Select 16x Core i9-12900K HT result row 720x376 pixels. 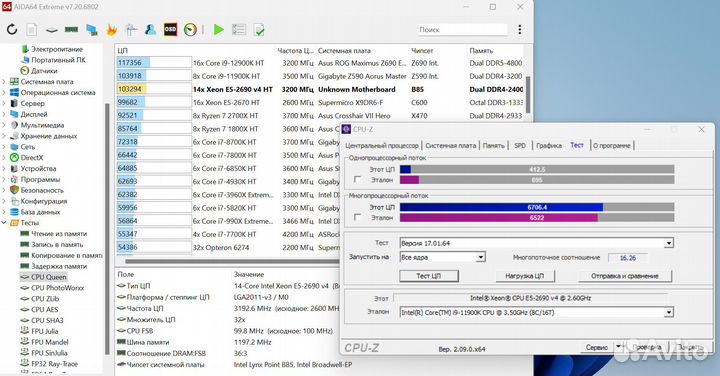(x=320, y=63)
